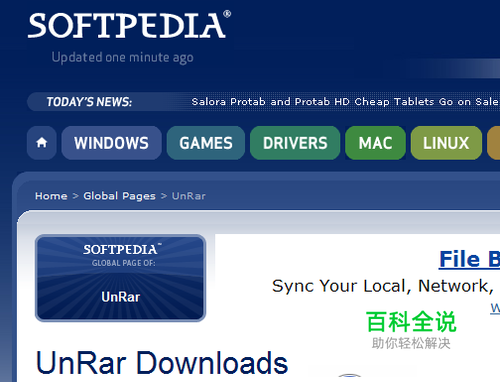
Task: Click the Softpedia logo at top
Action: [x=129, y=25]
